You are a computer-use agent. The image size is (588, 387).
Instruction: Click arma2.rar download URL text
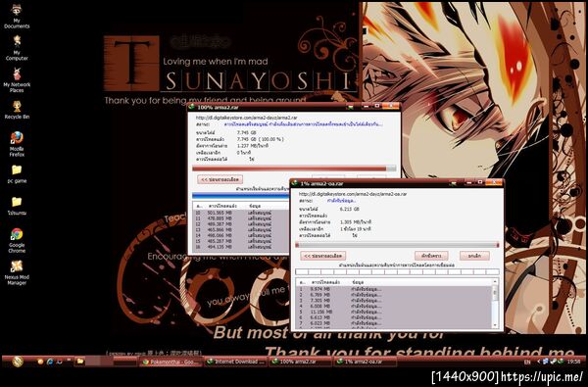tap(248, 118)
